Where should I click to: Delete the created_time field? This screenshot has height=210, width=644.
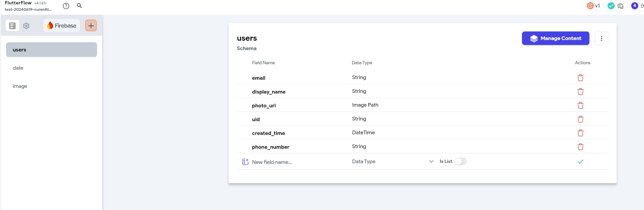point(580,133)
